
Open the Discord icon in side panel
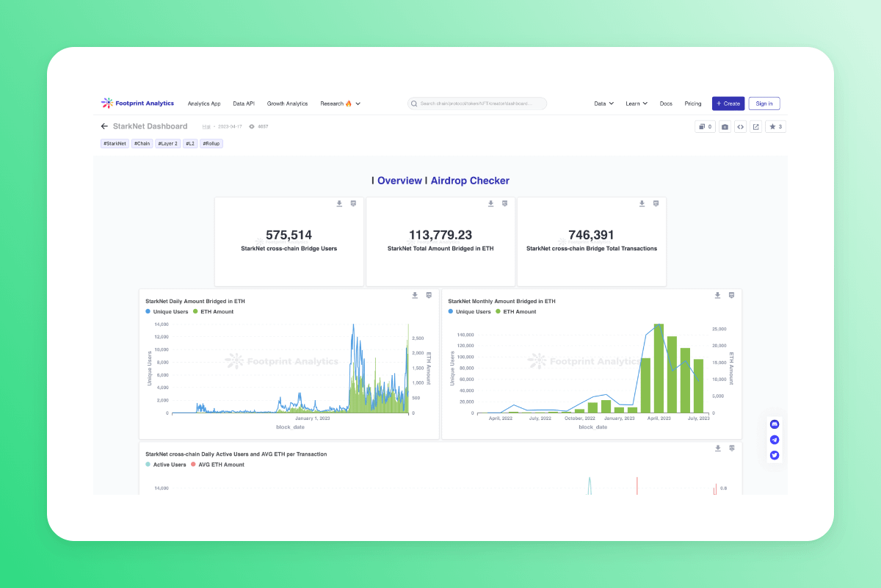(x=775, y=424)
